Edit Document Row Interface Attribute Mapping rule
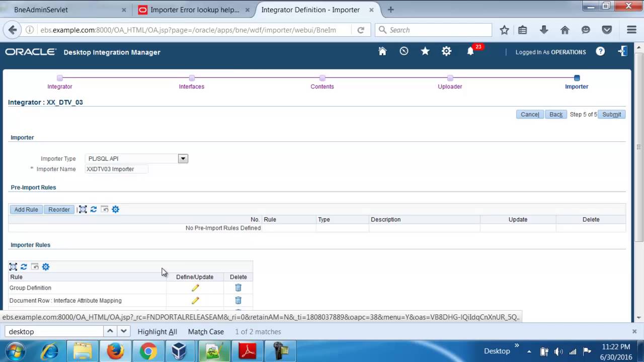This screenshot has height=362, width=644. click(x=195, y=301)
